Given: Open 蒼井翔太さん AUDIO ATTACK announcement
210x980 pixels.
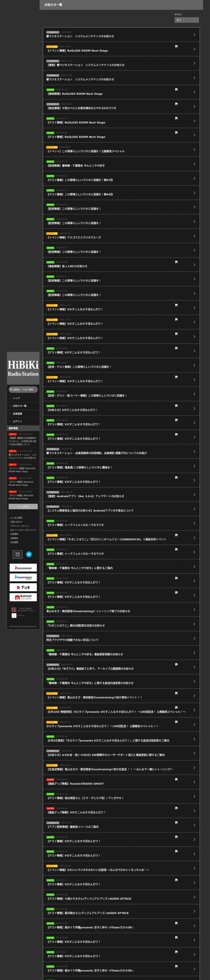Looking at the screenshot, I should pos(121,912).
